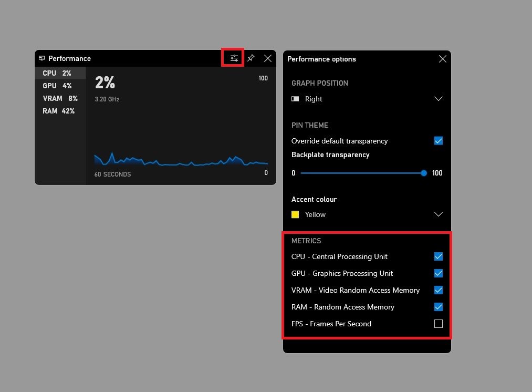Show the VRAM usage graph
The height and width of the screenshot is (392, 532).
(59, 98)
